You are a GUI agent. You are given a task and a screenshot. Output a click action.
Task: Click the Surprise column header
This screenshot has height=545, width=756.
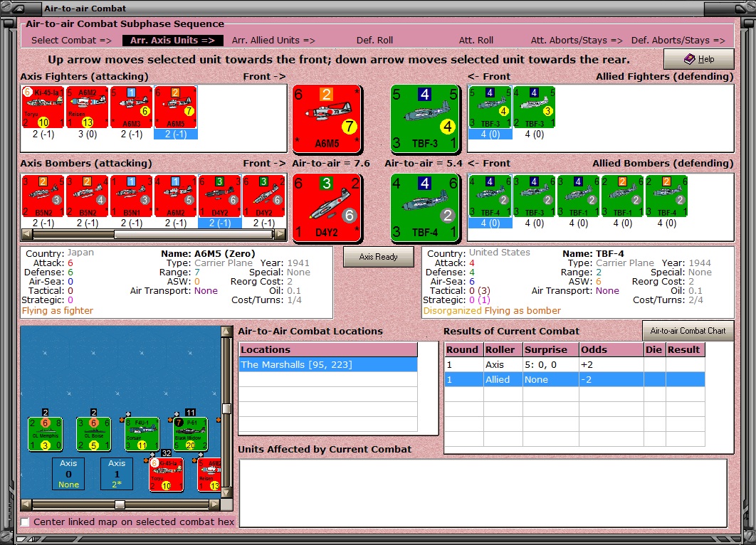click(550, 350)
